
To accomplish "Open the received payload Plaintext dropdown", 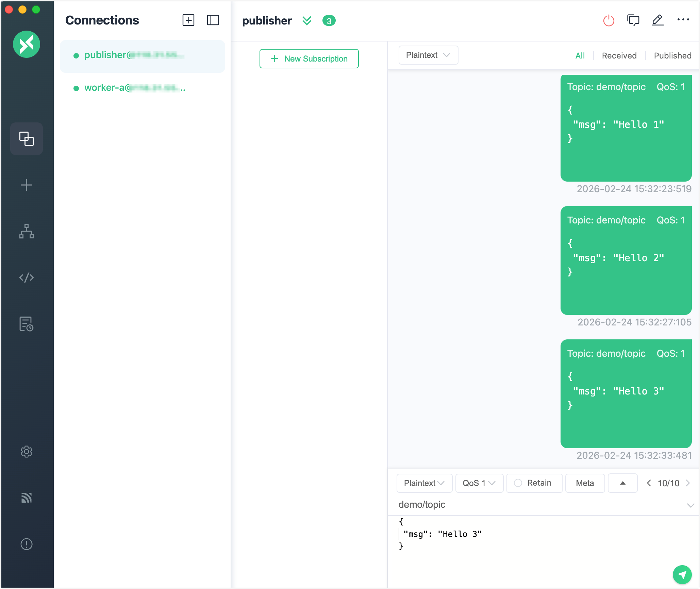I will point(428,55).
